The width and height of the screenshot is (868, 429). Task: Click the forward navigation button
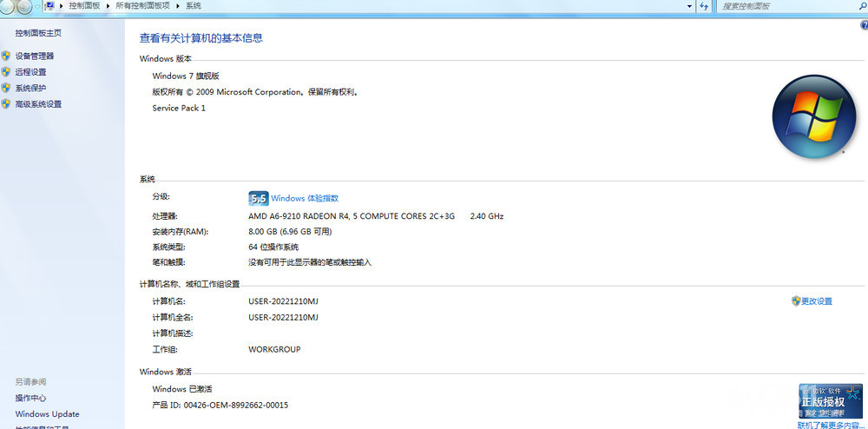[23, 7]
